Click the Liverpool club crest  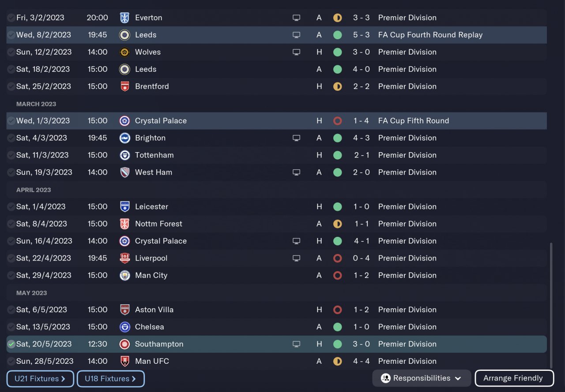pos(124,258)
